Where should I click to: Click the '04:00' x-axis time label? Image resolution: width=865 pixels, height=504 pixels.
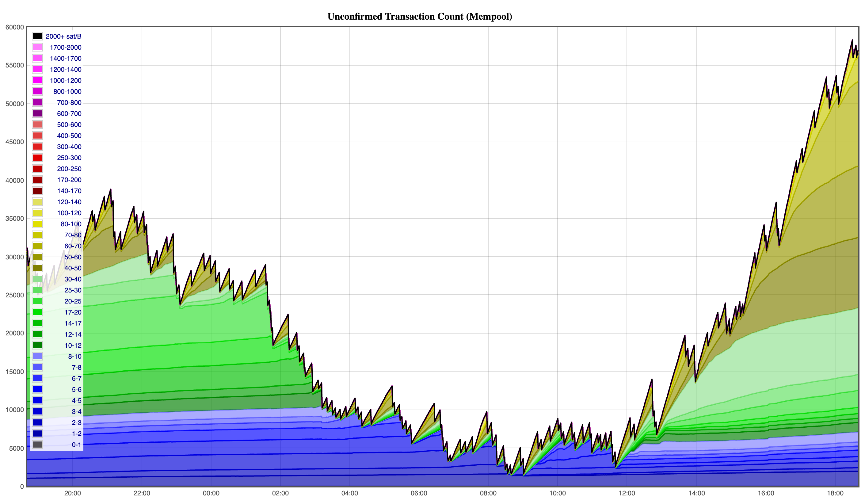[349, 493]
